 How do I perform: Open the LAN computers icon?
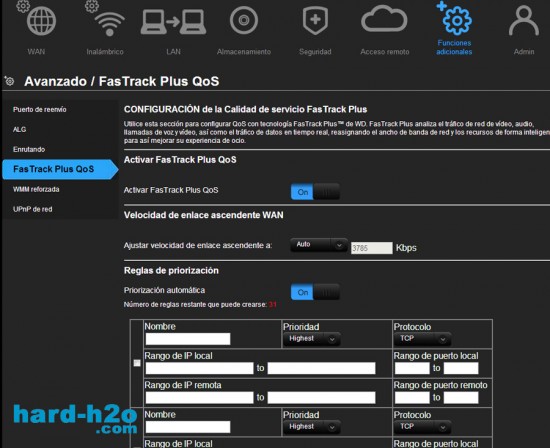coord(173,22)
